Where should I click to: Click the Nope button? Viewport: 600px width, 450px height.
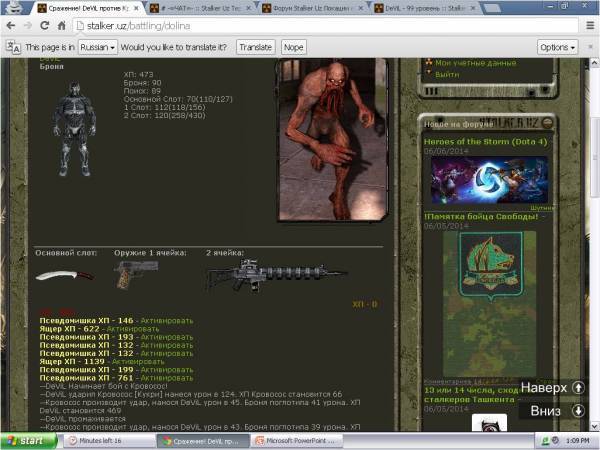(x=293, y=47)
